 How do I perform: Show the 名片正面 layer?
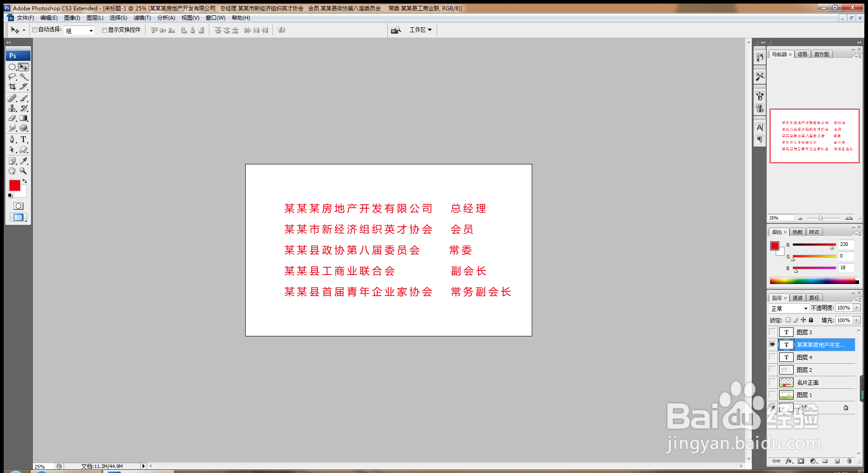click(772, 382)
